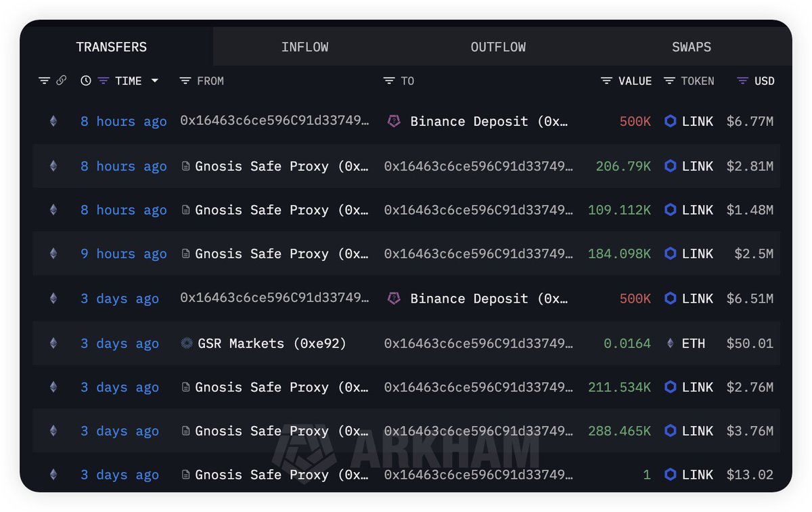Click the 109.112K value cell

pyautogui.click(x=620, y=210)
